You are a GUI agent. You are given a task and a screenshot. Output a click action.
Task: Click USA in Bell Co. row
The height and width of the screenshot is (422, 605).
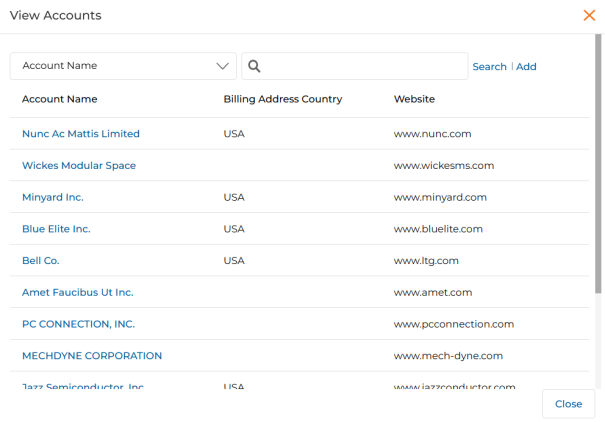click(x=234, y=261)
